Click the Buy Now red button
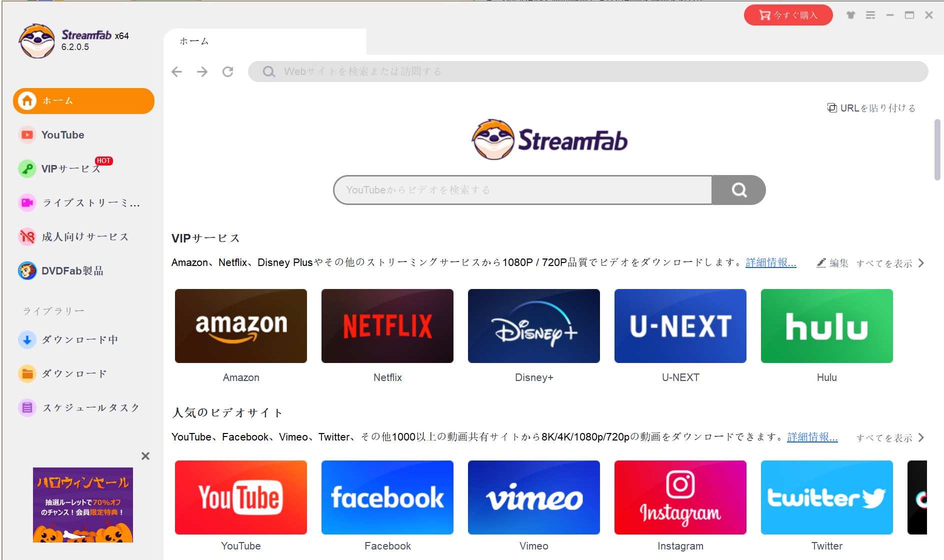The image size is (944, 560). coord(788,15)
